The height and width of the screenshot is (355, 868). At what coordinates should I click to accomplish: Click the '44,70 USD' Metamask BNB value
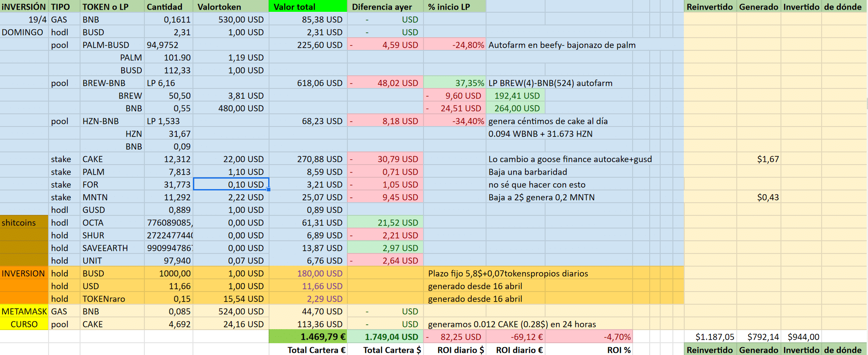tap(308, 311)
